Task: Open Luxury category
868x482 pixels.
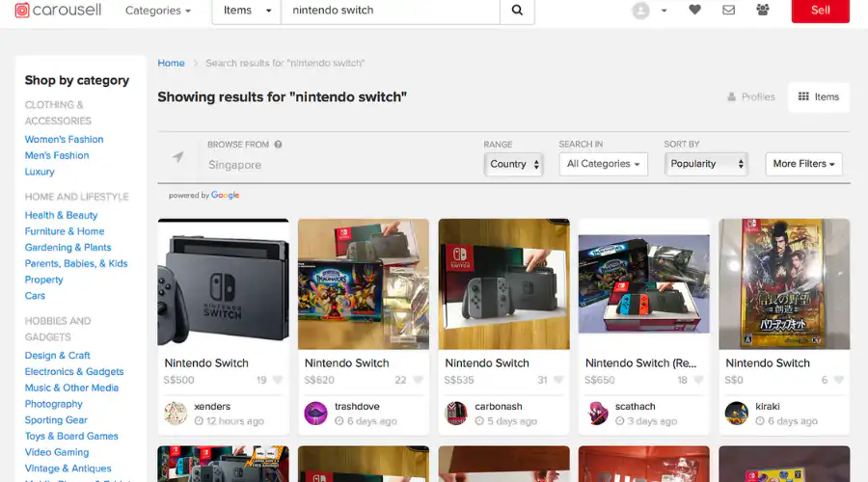Action: [40, 172]
